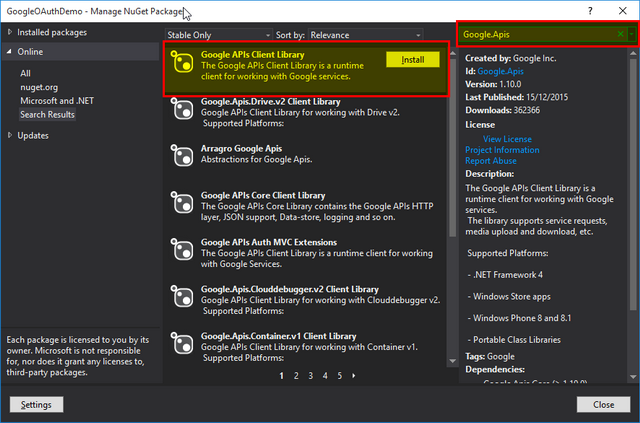Click the Google.Apis search input field
The image size is (640, 423).
pos(537,34)
